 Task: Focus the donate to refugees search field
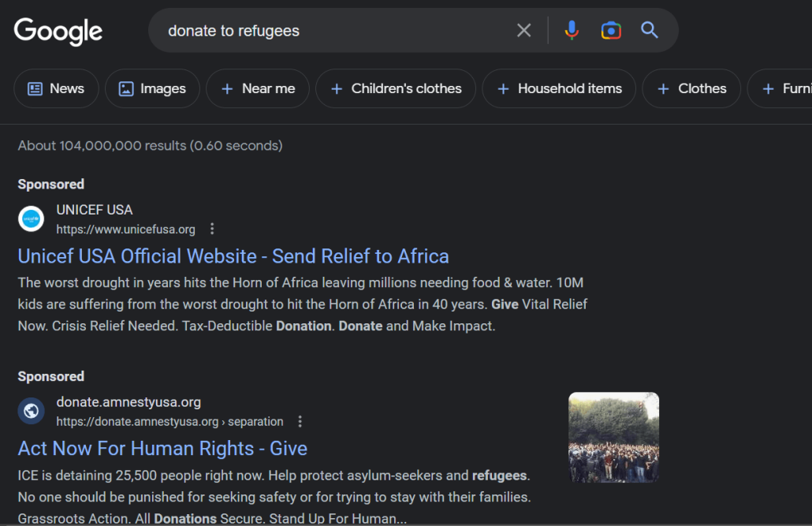point(337,31)
